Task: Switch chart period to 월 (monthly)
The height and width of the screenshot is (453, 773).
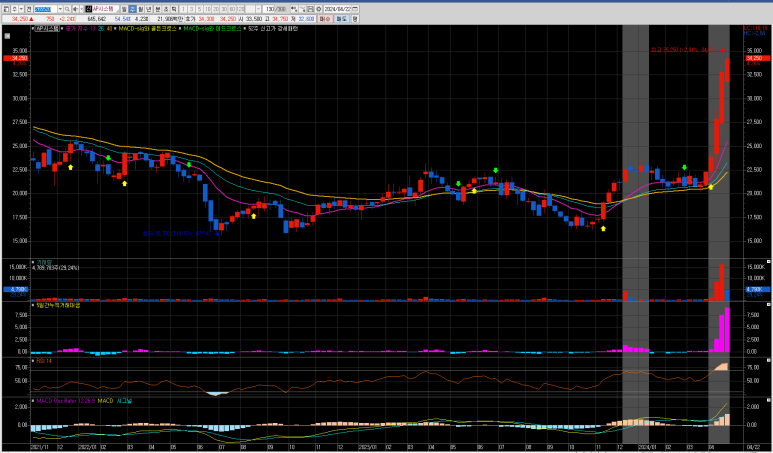Action: tap(141, 9)
